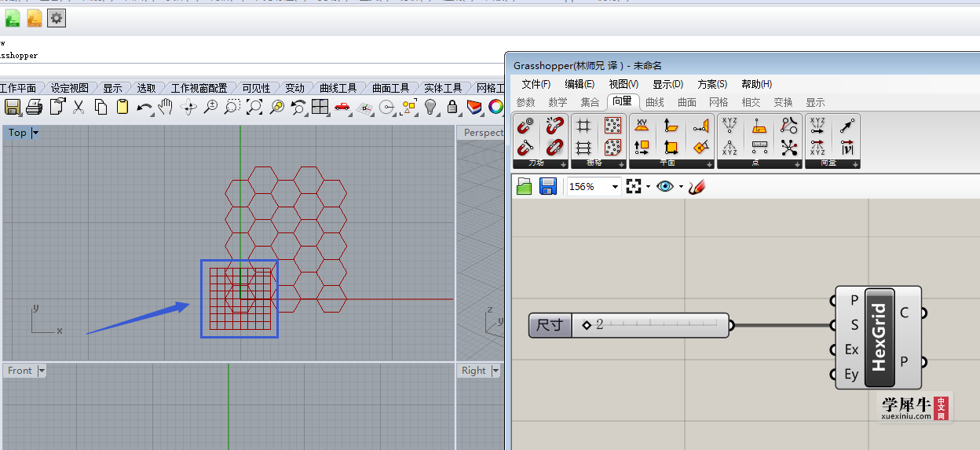Click Zoom Extents on Grasshopper canvas toolbar
This screenshot has width=980, height=450.
634,186
